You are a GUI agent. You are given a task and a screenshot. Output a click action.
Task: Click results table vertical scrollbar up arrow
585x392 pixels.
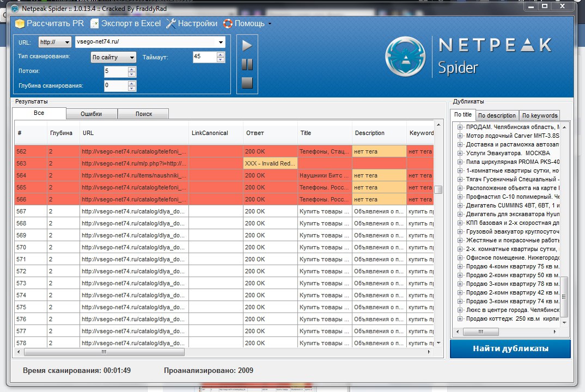coord(438,125)
